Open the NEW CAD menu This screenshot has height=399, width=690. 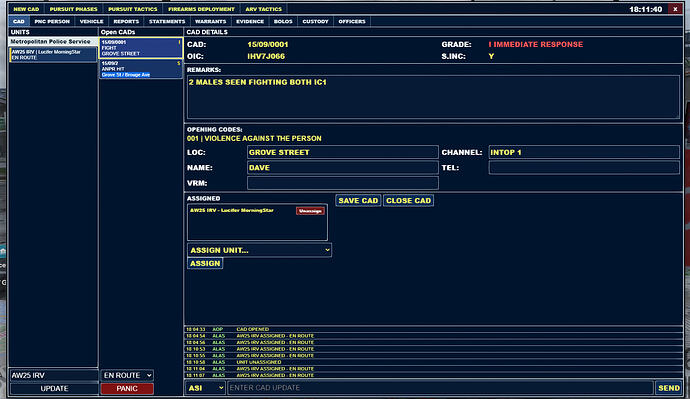tap(26, 9)
